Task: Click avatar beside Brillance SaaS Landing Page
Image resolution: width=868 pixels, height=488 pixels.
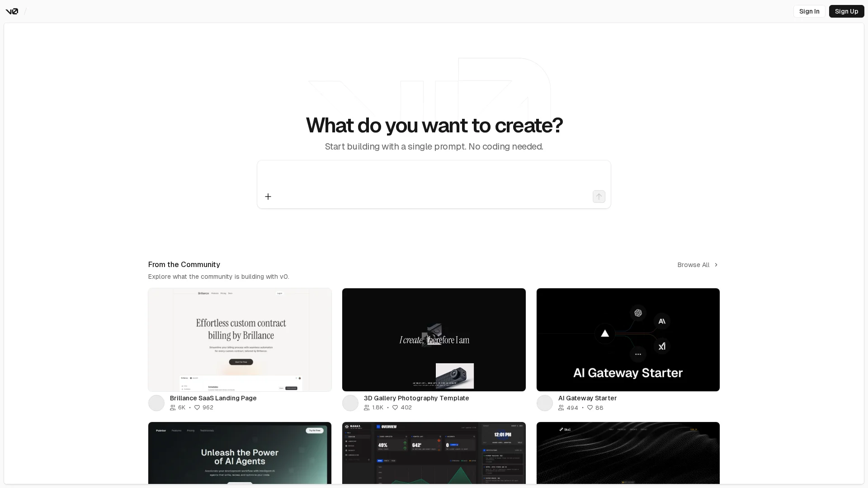Action: 156,403
